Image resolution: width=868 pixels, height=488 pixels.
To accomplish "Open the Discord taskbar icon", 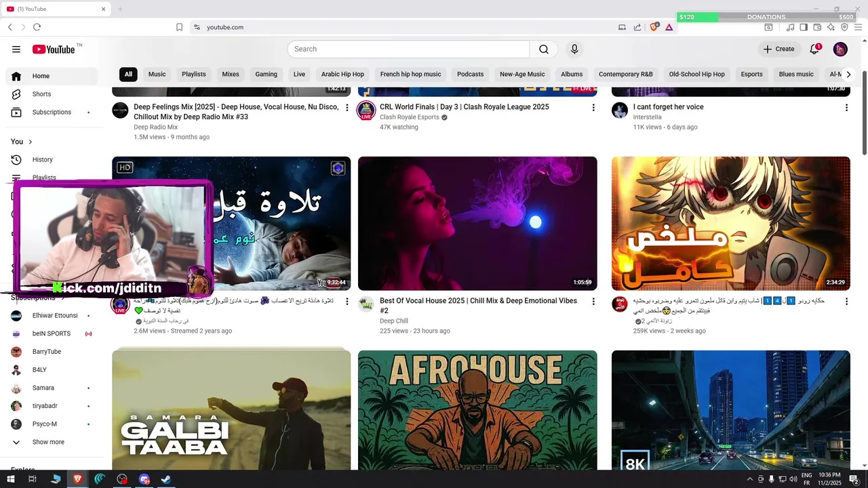I will (144, 479).
